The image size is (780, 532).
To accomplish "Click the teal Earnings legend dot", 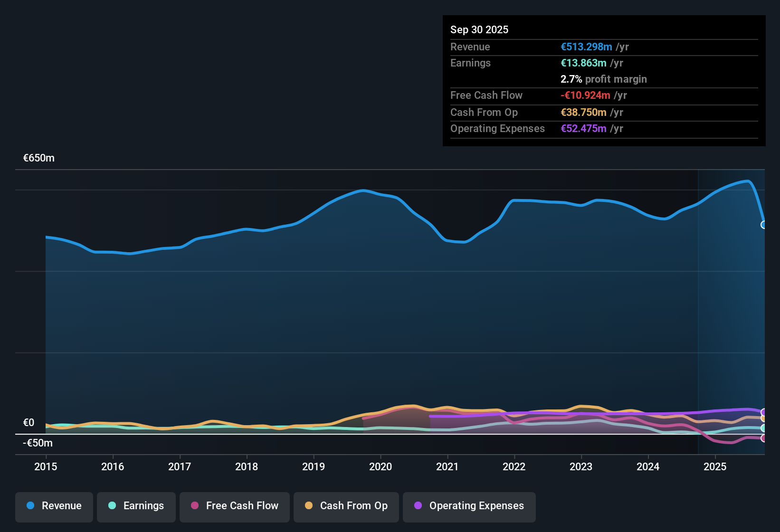I will (x=112, y=506).
